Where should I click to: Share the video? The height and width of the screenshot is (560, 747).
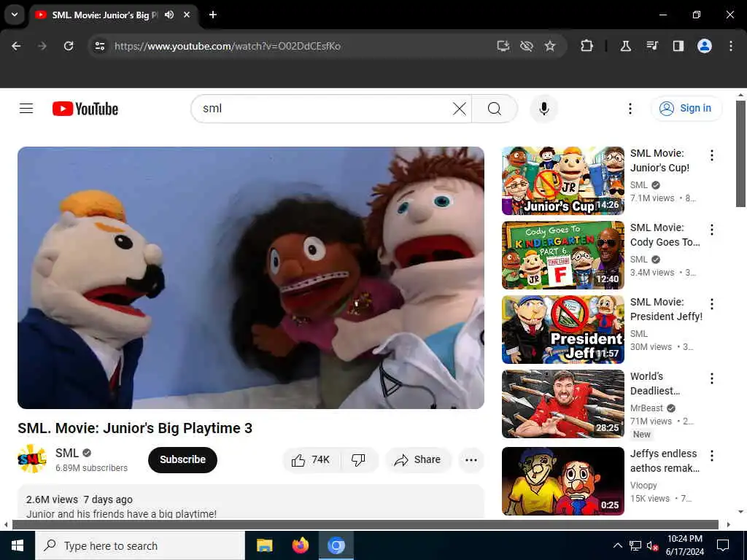coord(417,459)
